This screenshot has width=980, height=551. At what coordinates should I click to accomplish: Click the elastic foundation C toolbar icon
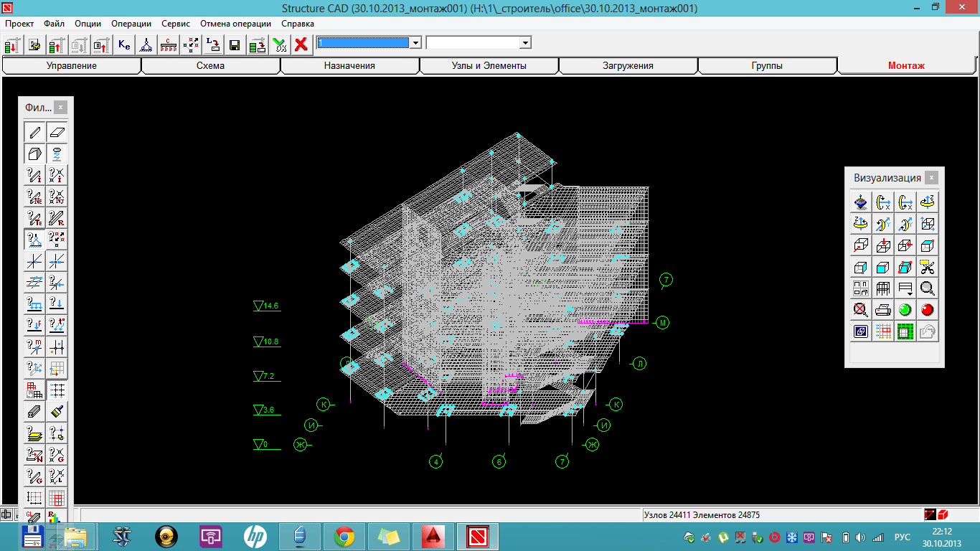click(x=169, y=45)
